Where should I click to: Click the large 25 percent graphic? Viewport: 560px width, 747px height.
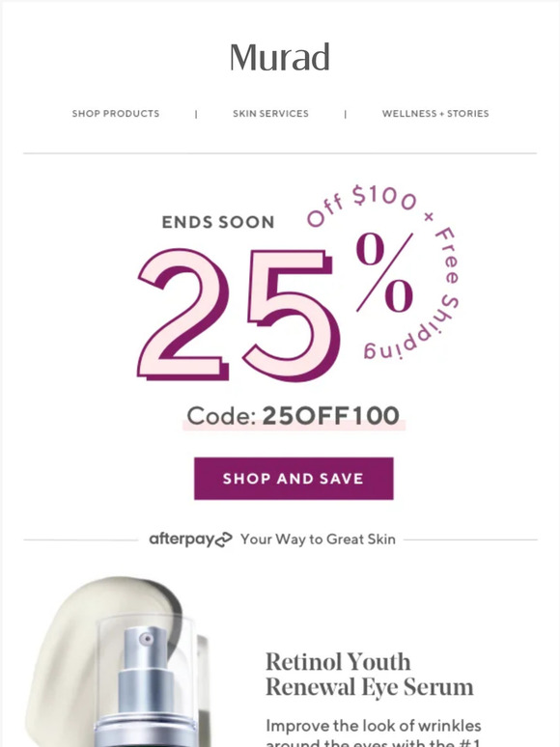238,315
